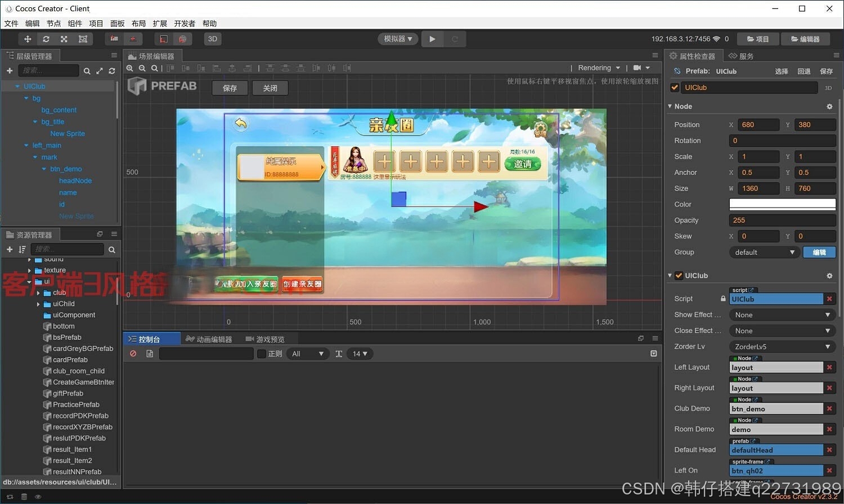Open the 扩展 menu
Screen dimensions: 844x504
click(x=160, y=24)
